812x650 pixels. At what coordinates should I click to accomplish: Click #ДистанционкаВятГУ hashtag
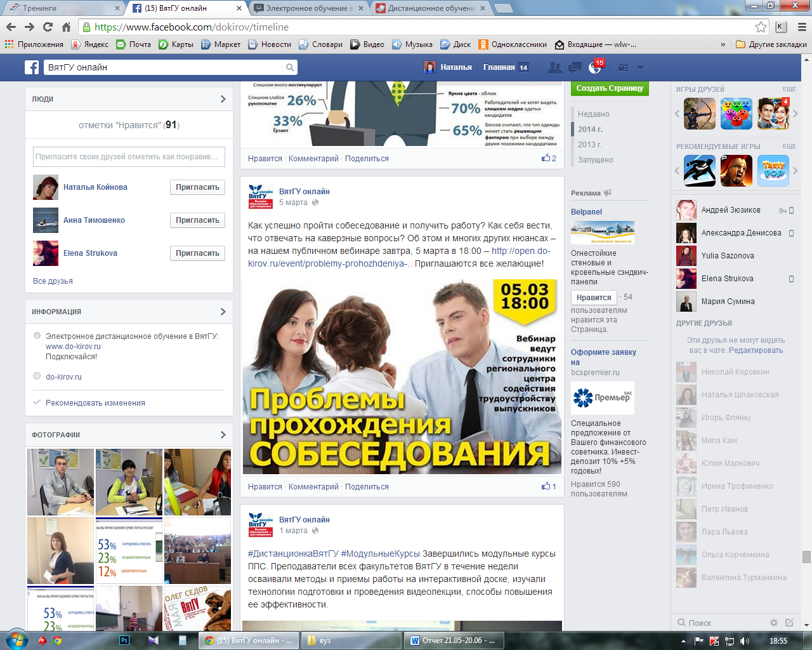(x=293, y=554)
